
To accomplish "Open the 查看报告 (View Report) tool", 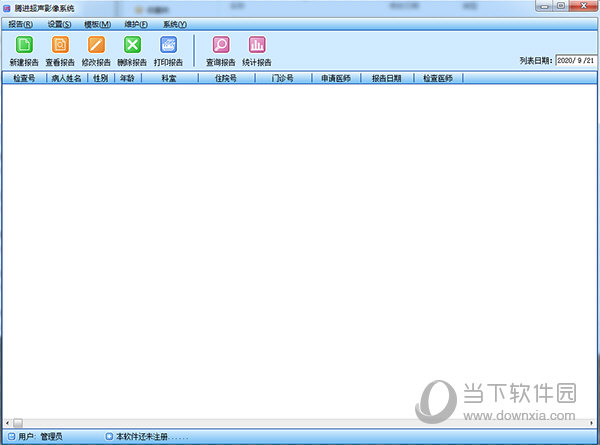I will click(x=60, y=45).
